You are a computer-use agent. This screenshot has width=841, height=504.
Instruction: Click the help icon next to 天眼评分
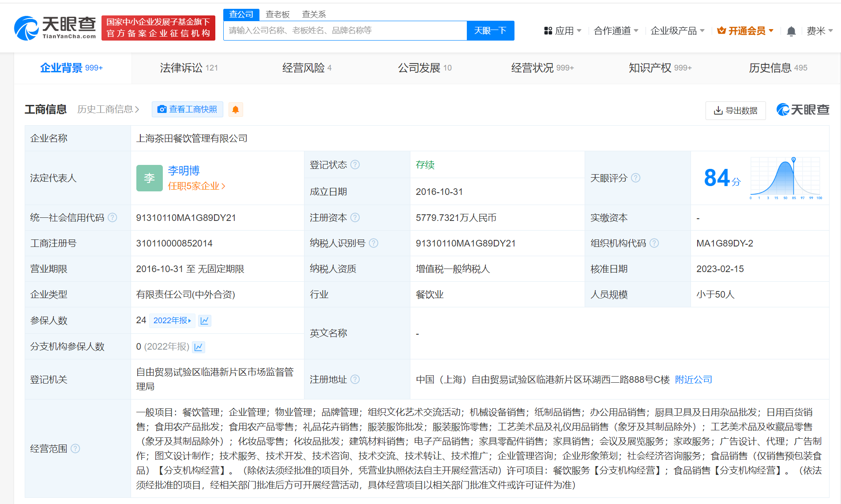[x=635, y=178]
